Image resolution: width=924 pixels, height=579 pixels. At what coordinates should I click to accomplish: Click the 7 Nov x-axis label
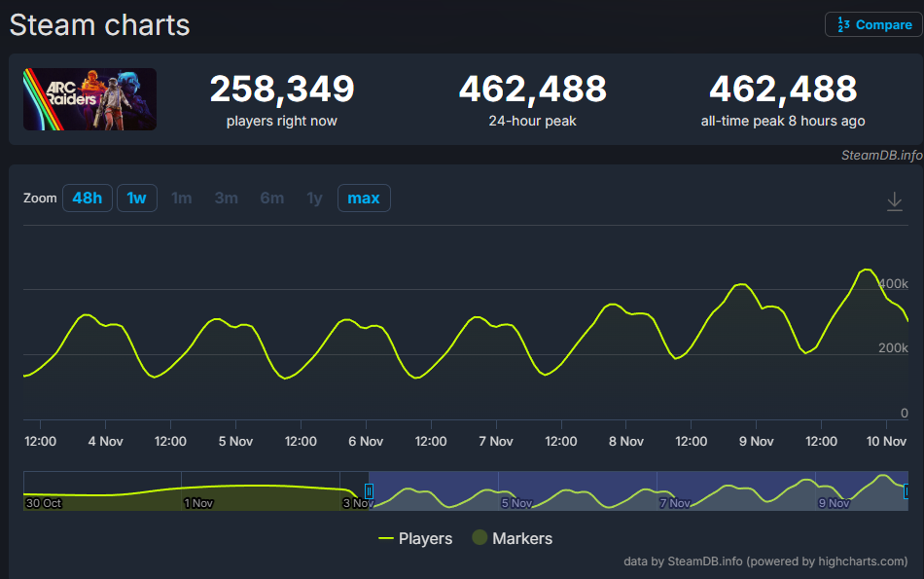coord(496,441)
